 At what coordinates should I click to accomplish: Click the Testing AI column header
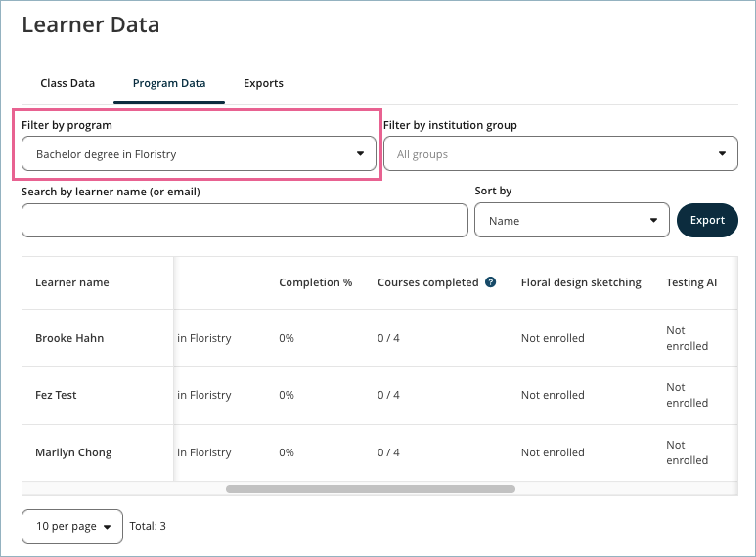pyautogui.click(x=691, y=282)
